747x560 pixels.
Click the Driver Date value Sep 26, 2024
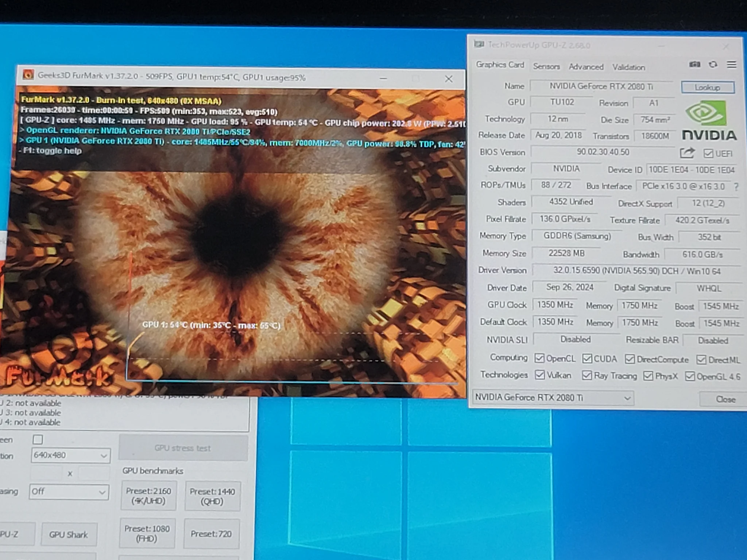click(570, 287)
